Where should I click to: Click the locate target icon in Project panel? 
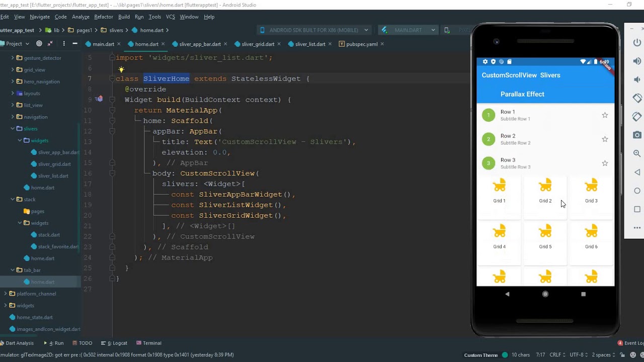pos(39,44)
